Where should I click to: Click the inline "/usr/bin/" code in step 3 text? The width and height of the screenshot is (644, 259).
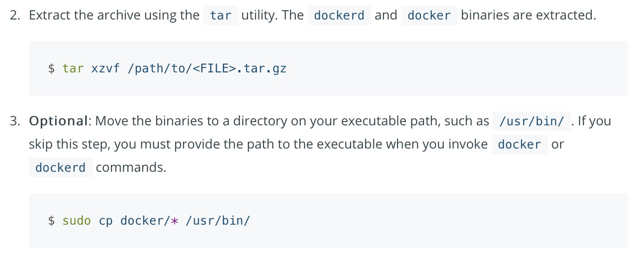pyautogui.click(x=532, y=122)
